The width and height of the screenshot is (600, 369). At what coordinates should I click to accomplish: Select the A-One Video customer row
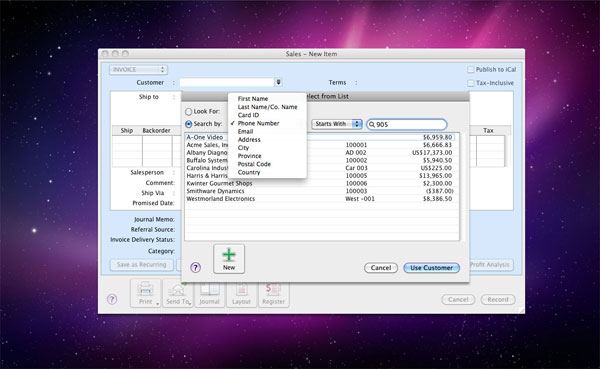(x=321, y=137)
